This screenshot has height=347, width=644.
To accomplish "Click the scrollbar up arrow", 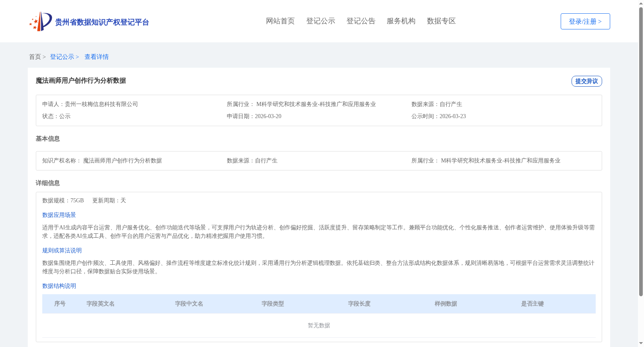I will [x=641, y=3].
